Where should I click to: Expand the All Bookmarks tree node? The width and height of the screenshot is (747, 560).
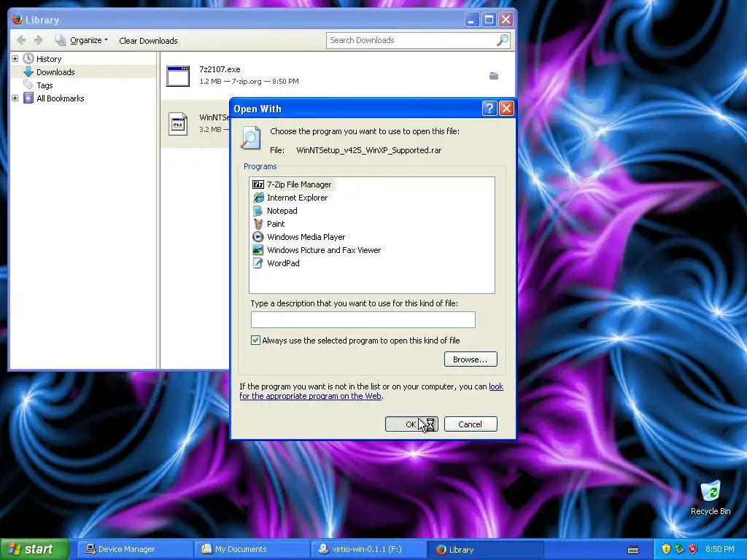(15, 98)
